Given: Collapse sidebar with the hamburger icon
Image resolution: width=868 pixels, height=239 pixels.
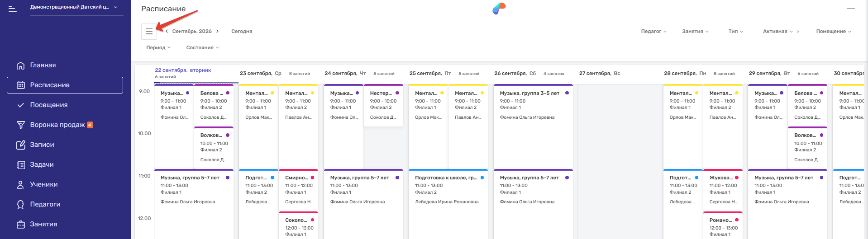Looking at the screenshot, I should pyautogui.click(x=13, y=9).
